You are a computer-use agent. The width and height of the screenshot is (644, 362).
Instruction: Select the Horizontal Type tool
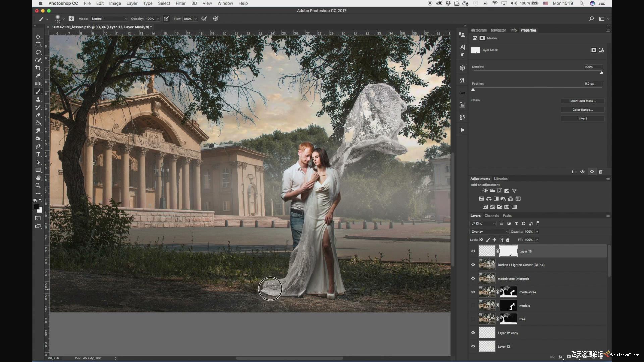pos(38,154)
